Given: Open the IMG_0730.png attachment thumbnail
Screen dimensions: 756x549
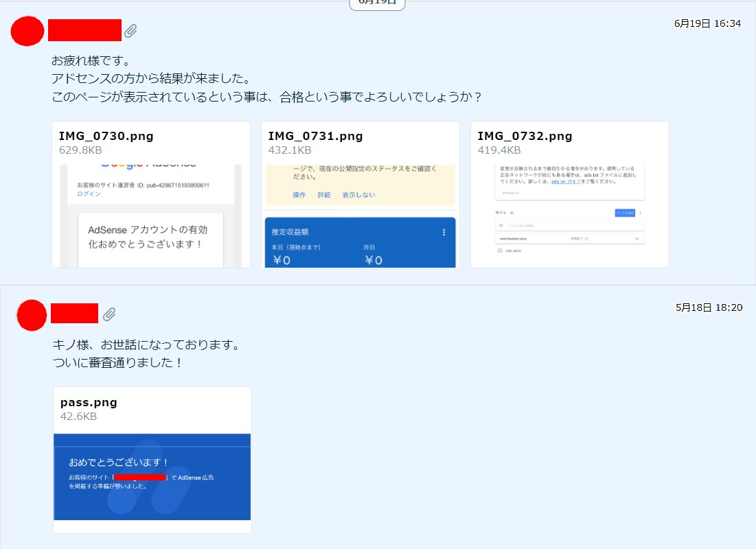Looking at the screenshot, I should coord(151,216).
